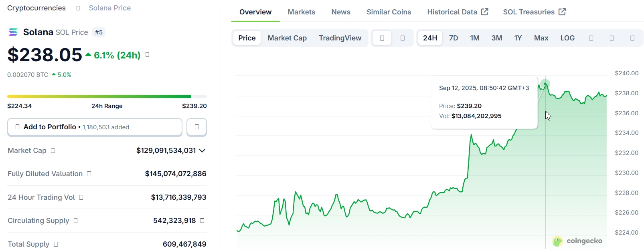Expand the Market Cap value chevron

[x=202, y=151]
